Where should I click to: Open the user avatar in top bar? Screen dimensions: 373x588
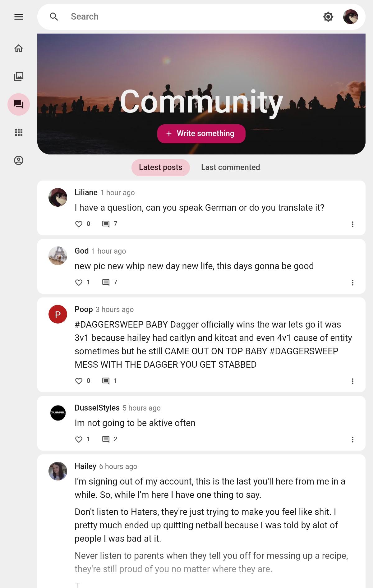(x=351, y=17)
